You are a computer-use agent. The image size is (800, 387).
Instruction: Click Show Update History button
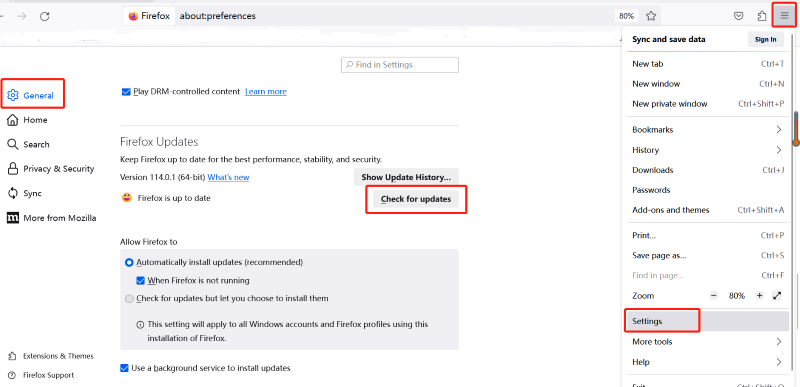point(406,177)
